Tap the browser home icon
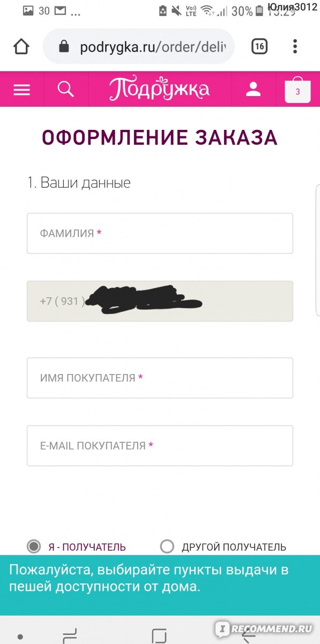 pyautogui.click(x=21, y=47)
